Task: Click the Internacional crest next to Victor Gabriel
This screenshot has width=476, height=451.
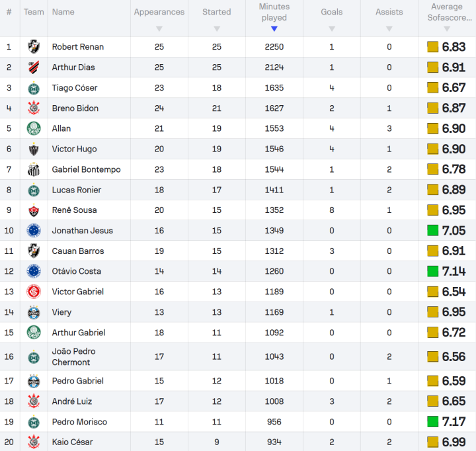Action: click(x=34, y=292)
